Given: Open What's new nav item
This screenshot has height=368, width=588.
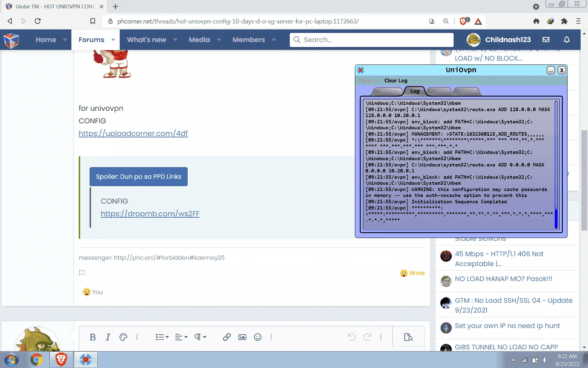Looking at the screenshot, I should point(147,40).
